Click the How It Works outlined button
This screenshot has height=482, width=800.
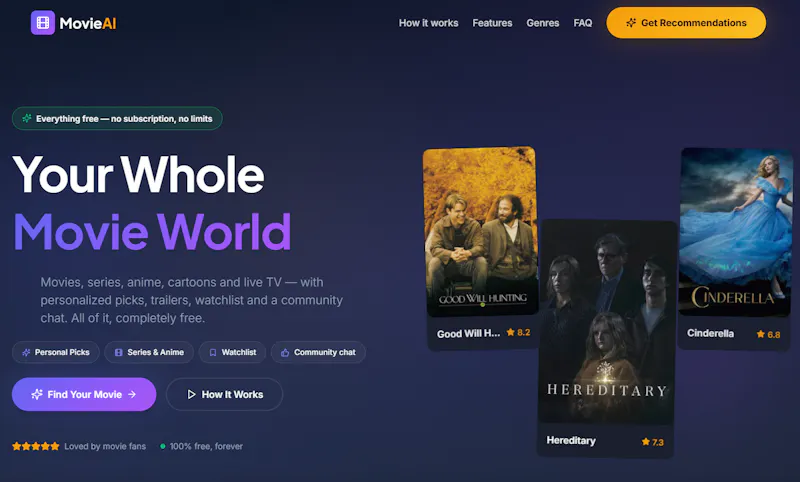224,394
